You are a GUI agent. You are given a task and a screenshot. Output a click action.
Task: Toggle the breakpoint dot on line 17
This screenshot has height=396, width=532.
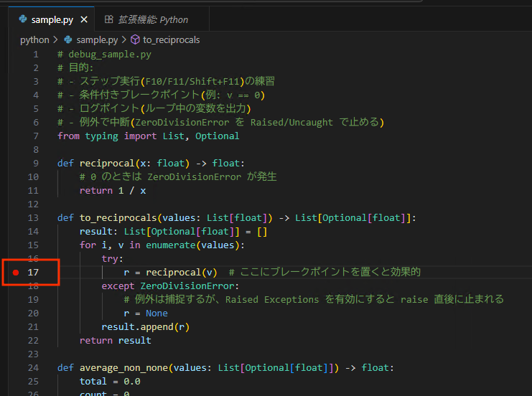(16, 273)
